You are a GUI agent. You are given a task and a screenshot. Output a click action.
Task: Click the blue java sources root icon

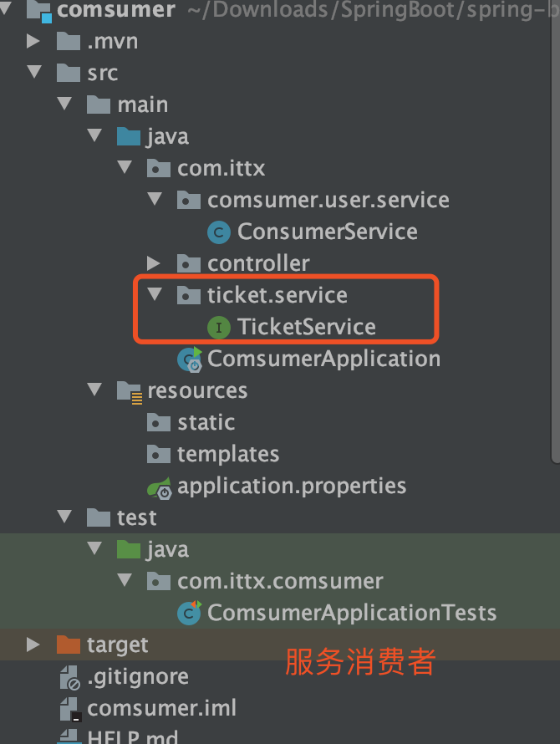click(x=129, y=136)
